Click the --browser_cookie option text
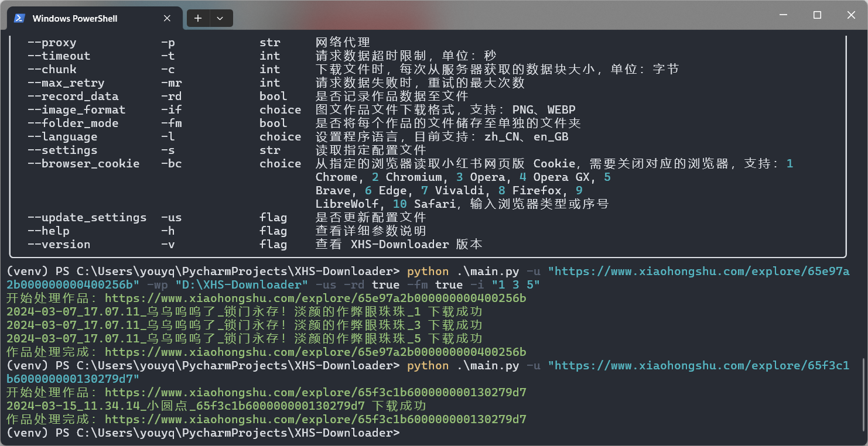Screen dimensions: 868x446 (x=83, y=164)
